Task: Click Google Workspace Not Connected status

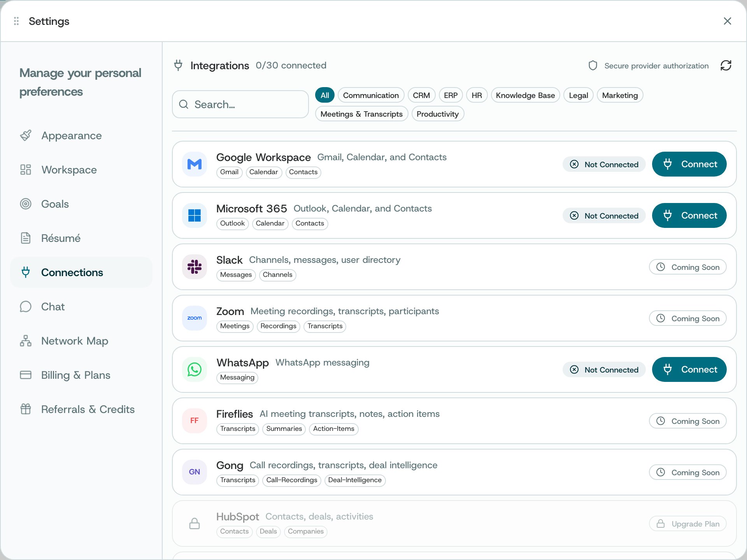Action: click(x=604, y=164)
